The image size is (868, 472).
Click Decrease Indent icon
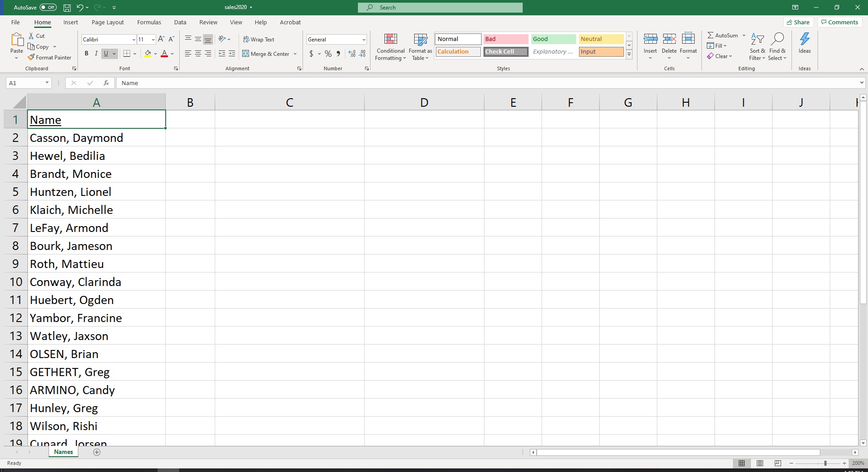(x=222, y=54)
